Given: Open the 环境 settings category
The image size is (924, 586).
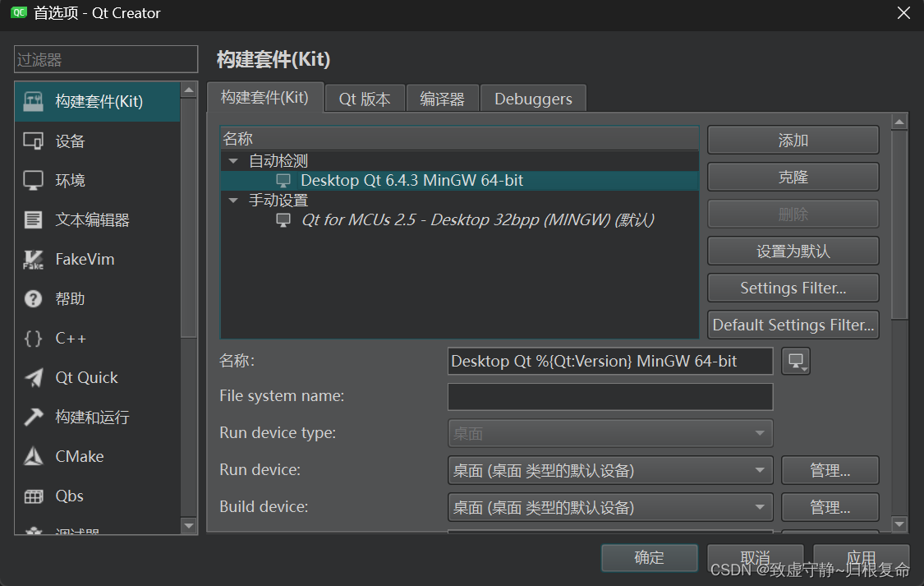Looking at the screenshot, I should pos(97,180).
